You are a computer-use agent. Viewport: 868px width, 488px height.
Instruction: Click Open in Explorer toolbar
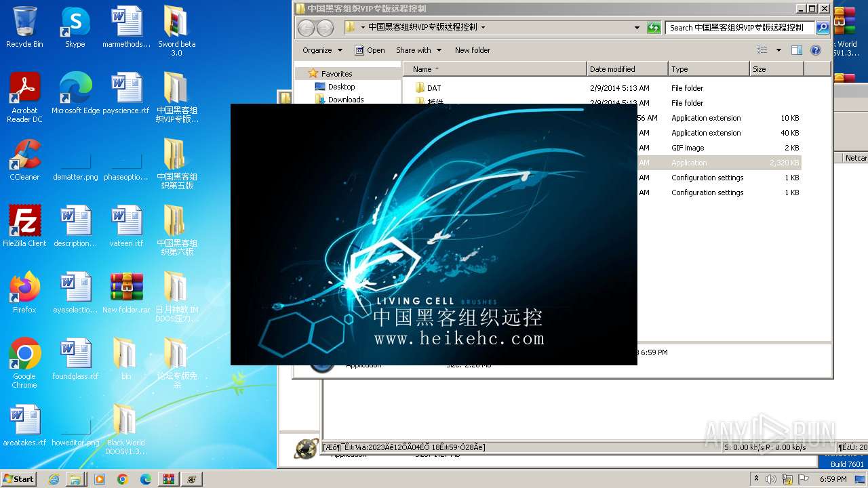point(370,50)
